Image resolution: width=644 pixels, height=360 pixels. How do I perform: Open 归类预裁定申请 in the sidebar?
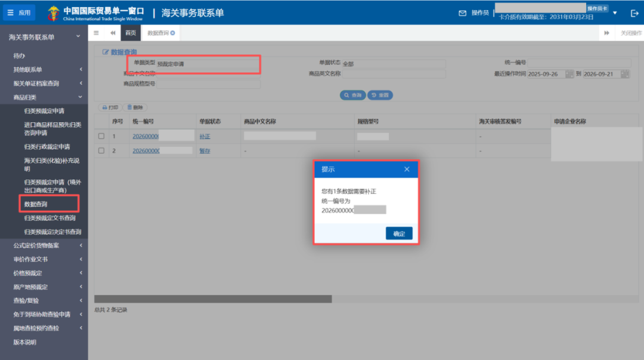44,110
